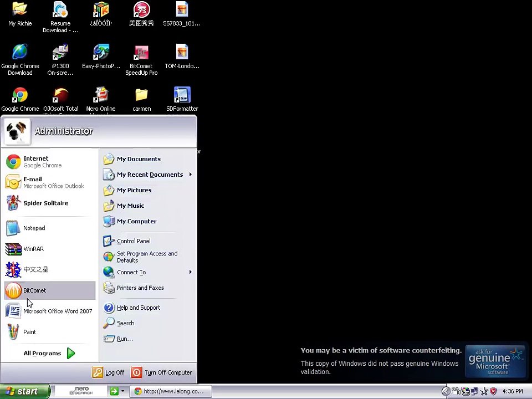532x399 pixels.
Task: Open My Pictures in the Start menu
Action: coord(148,190)
